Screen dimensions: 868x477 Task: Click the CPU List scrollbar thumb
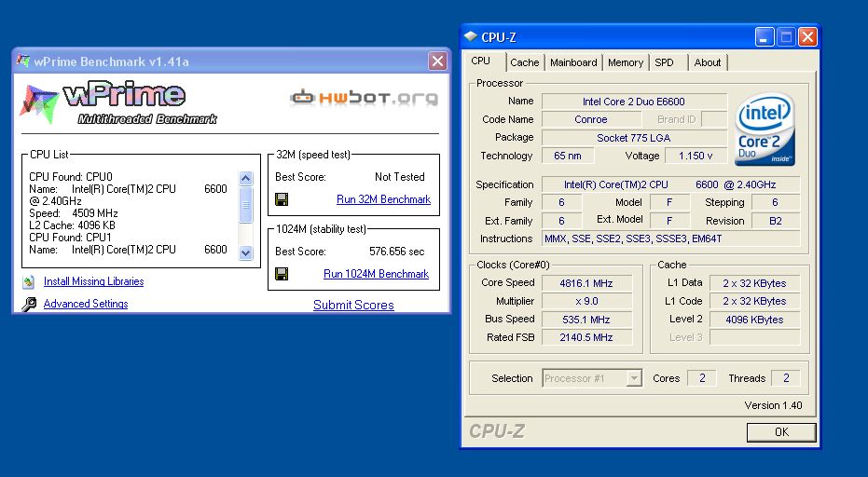246,205
